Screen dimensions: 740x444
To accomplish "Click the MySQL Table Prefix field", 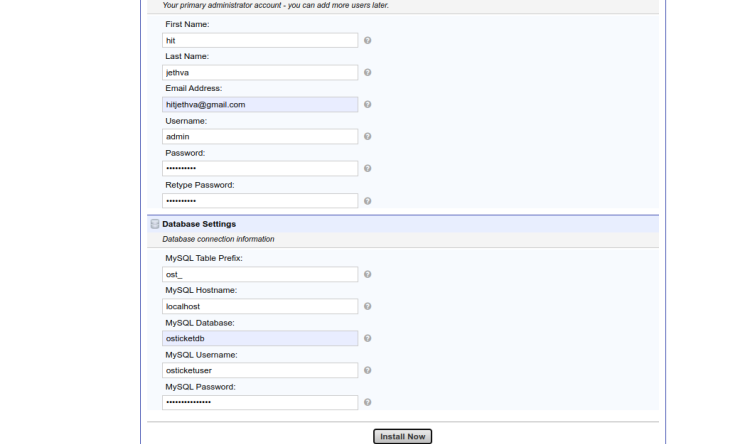I will pos(260,274).
